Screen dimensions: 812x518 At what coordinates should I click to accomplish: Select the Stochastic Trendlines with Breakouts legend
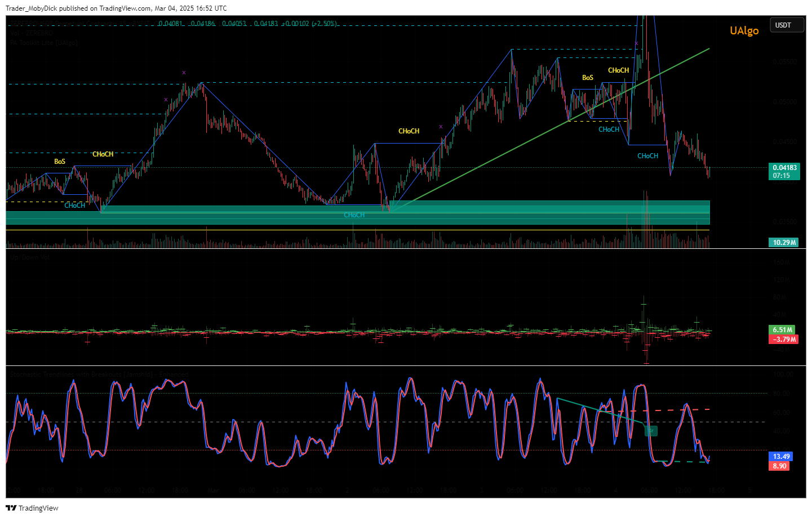99,374
